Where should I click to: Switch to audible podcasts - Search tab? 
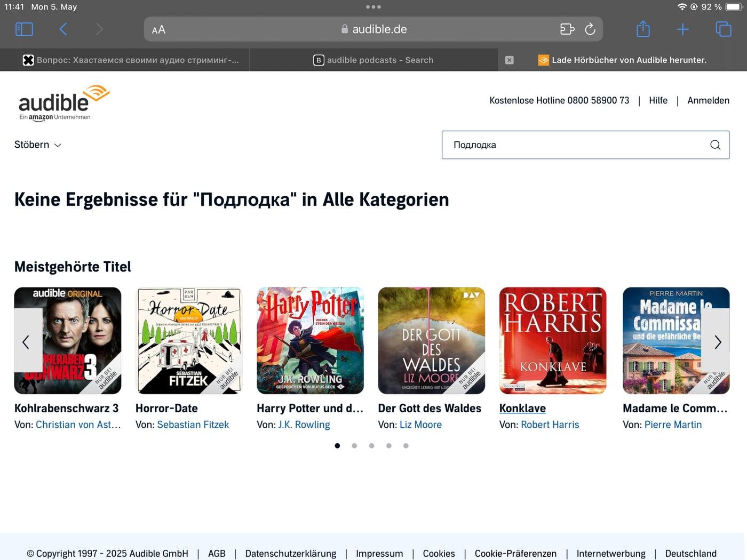coord(373,60)
